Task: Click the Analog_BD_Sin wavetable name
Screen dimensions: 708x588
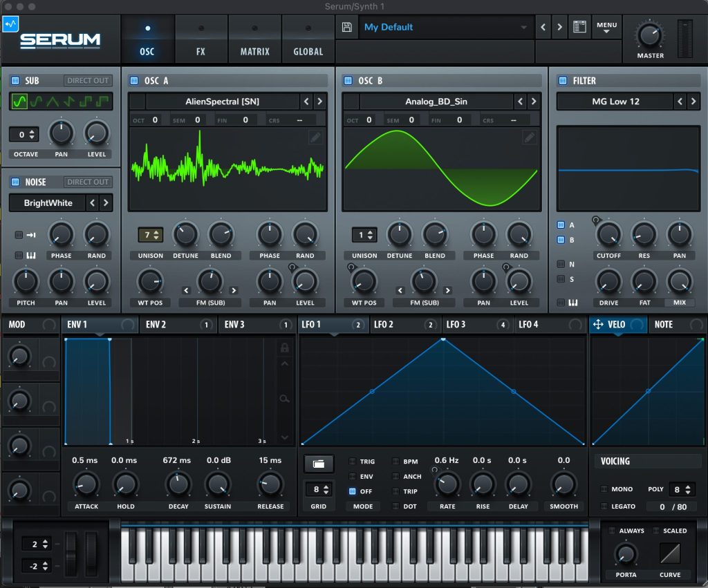Action: [x=436, y=102]
